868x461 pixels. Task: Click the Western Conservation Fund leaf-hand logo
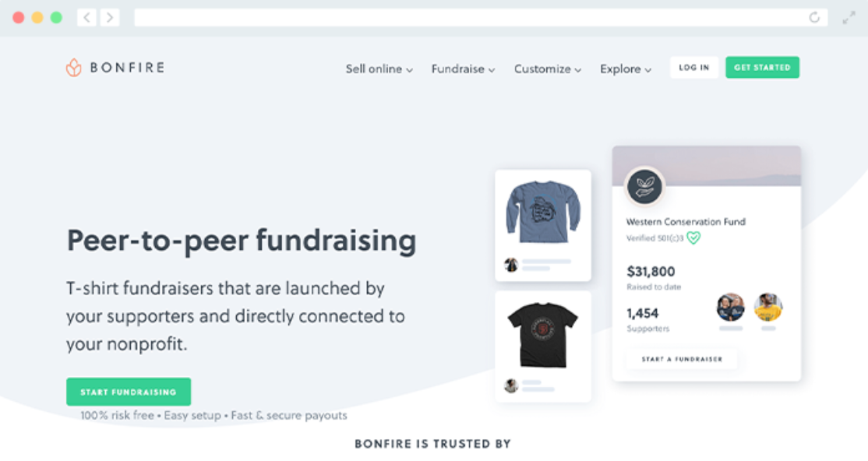click(x=644, y=187)
